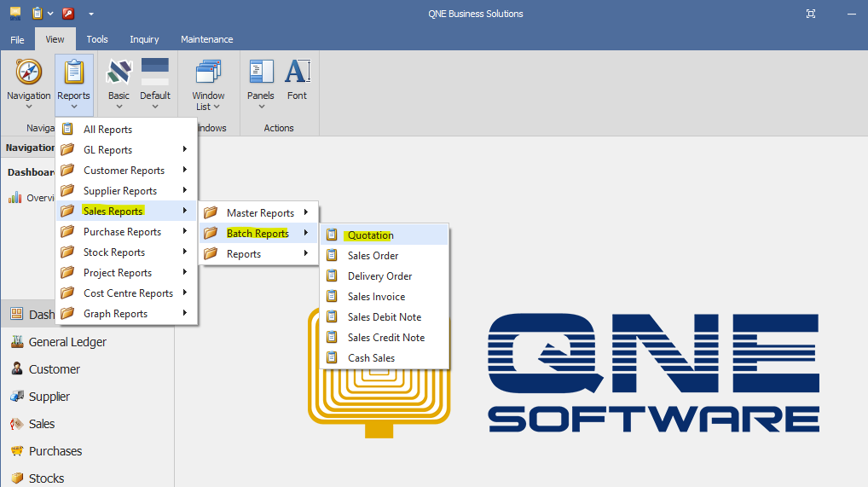The image size is (868, 487).
Task: Click the Stocks box icon
Action: 17,478
